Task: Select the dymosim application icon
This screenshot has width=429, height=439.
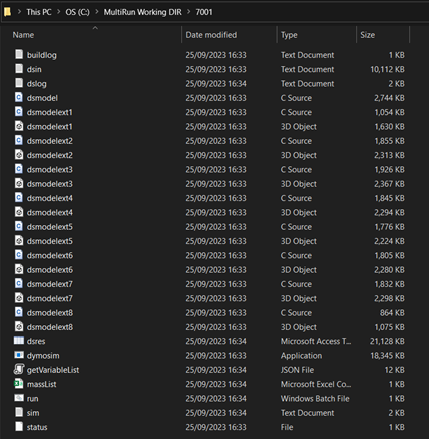Action: coord(19,355)
